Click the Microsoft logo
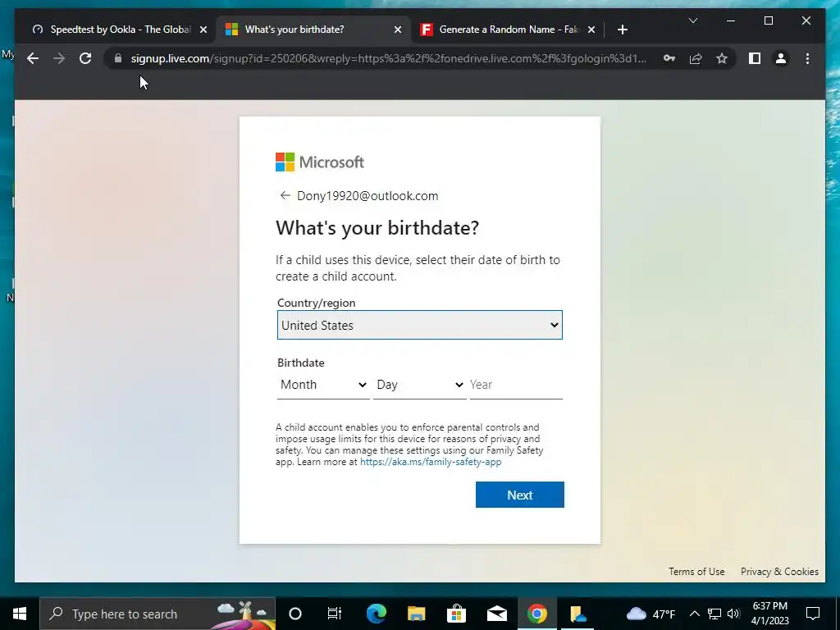Viewport: 840px width, 630px height. pyautogui.click(x=320, y=162)
